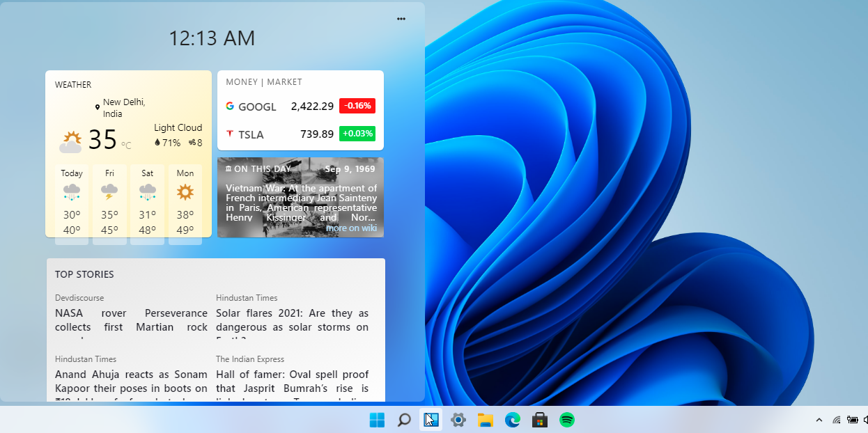
Task: Click the red -0.16% GOOGL badge
Action: 357,106
